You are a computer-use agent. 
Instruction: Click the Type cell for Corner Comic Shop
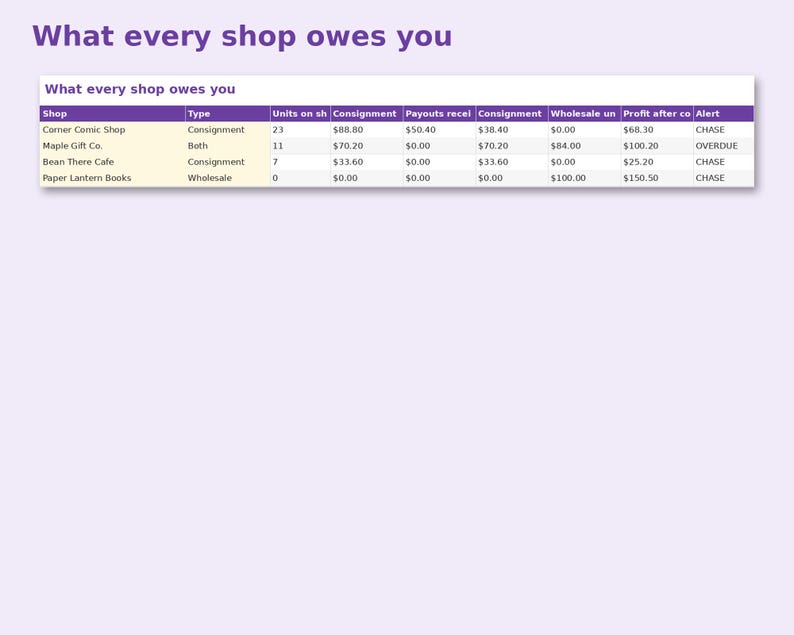227,130
